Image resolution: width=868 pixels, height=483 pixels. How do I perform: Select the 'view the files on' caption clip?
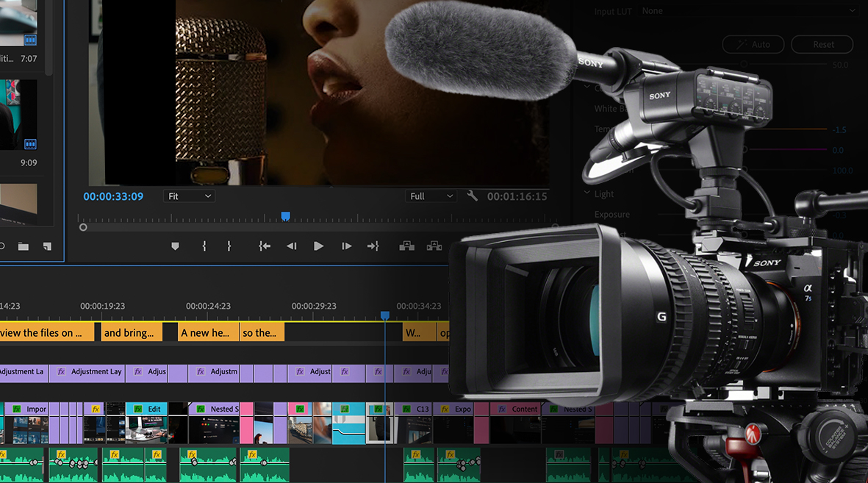46,332
